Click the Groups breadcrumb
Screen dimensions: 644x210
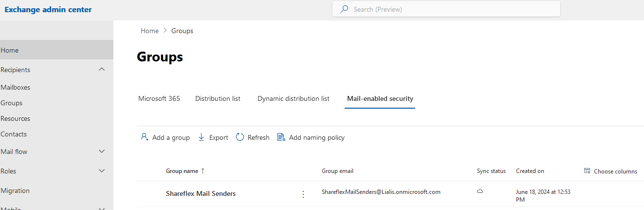pyautogui.click(x=182, y=31)
